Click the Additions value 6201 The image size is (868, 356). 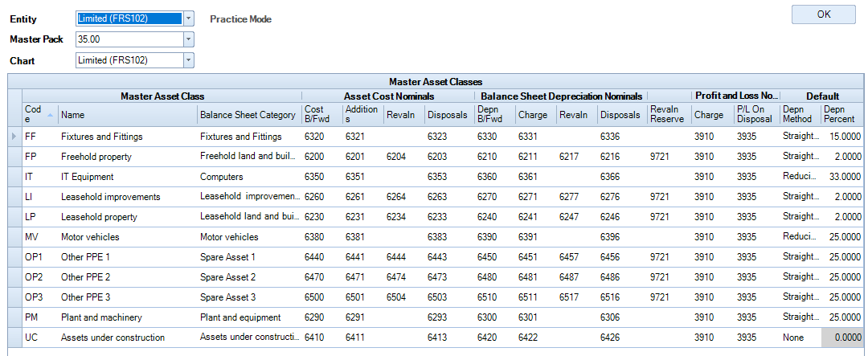pyautogui.click(x=362, y=157)
